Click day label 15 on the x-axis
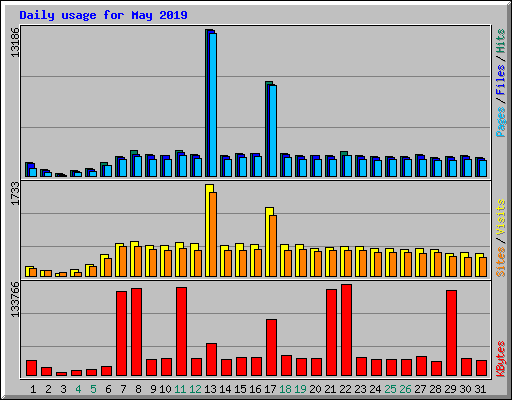Image resolution: width=512 pixels, height=400 pixels. [240, 389]
